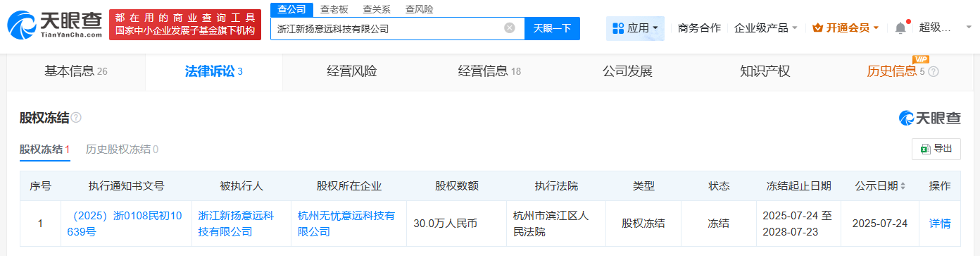Click the notification bell icon
The height and width of the screenshot is (256, 980).
(900, 28)
